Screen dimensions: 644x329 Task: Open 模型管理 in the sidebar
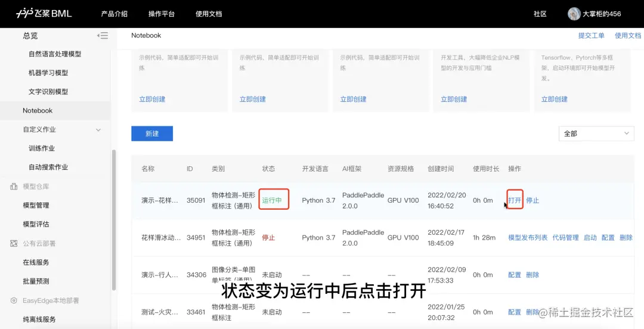tap(36, 206)
